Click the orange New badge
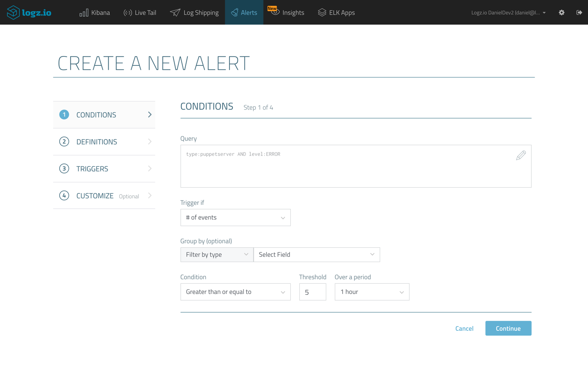The width and height of the screenshot is (588, 368). coord(272,8)
